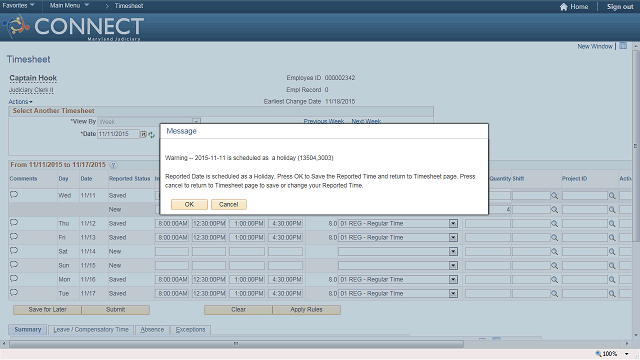Click Cancel in the Message dialog
This screenshot has width=640, height=360.
click(x=229, y=204)
